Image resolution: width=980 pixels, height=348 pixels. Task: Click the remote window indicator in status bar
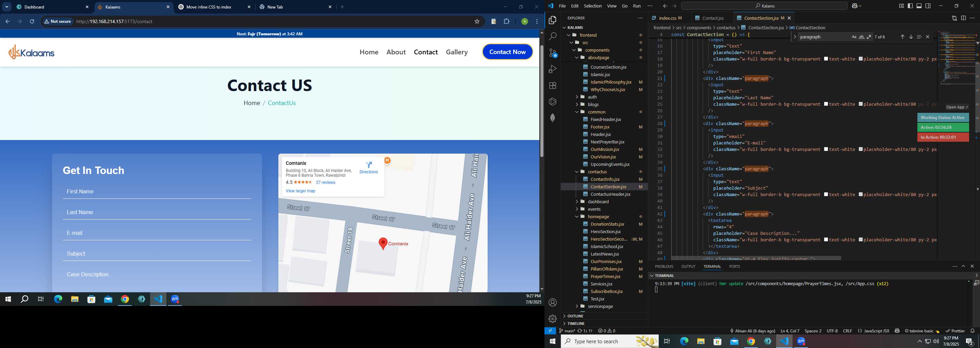[550, 331]
